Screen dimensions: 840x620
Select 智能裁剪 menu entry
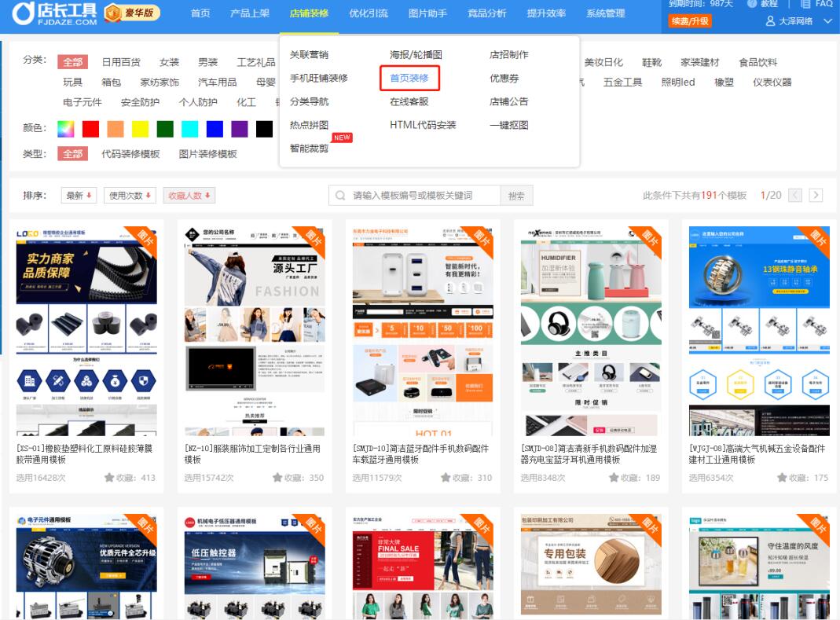click(309, 149)
